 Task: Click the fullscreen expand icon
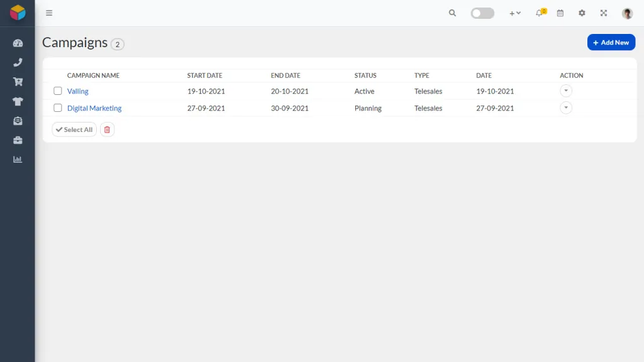(x=603, y=13)
